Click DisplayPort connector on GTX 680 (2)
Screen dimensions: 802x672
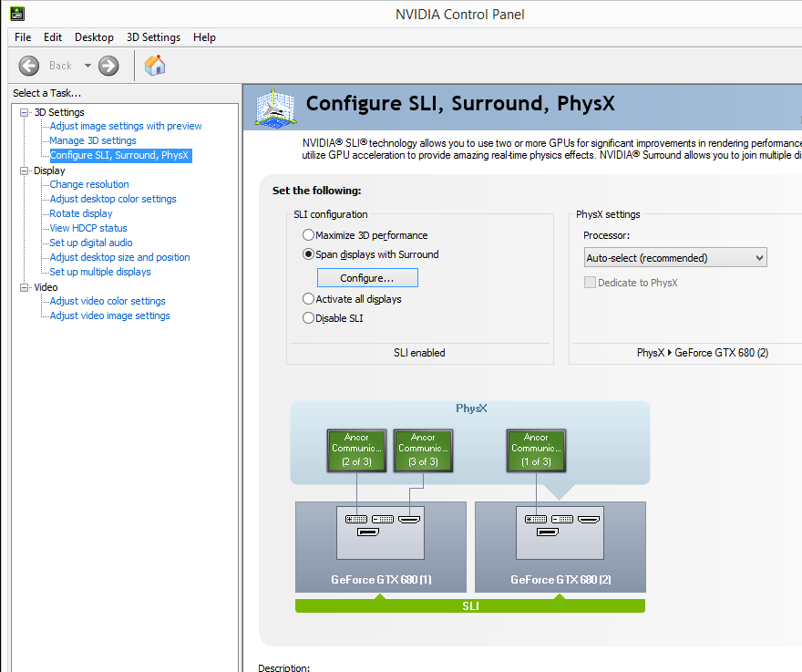pyautogui.click(x=548, y=532)
